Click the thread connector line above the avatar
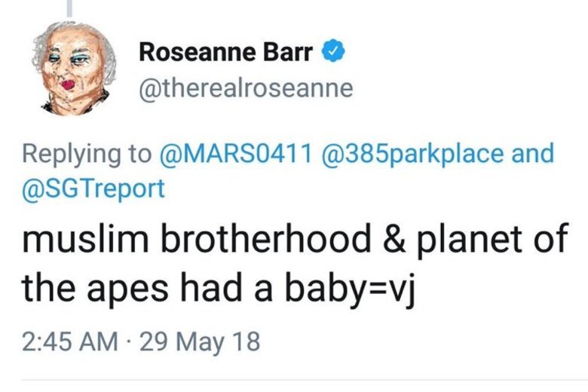The width and height of the screenshot is (588, 392). pyautogui.click(x=69, y=8)
